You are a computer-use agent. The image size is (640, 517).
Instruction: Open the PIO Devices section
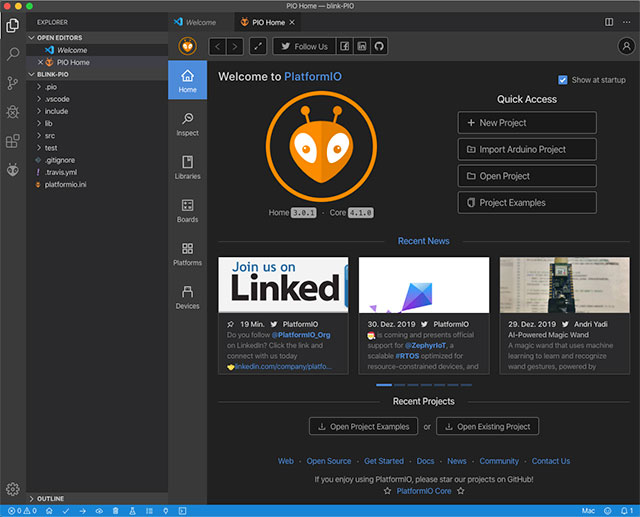[187, 297]
